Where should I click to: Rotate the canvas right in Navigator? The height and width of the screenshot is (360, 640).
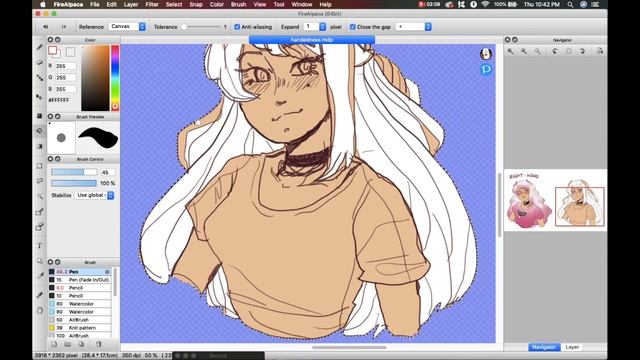(x=582, y=51)
